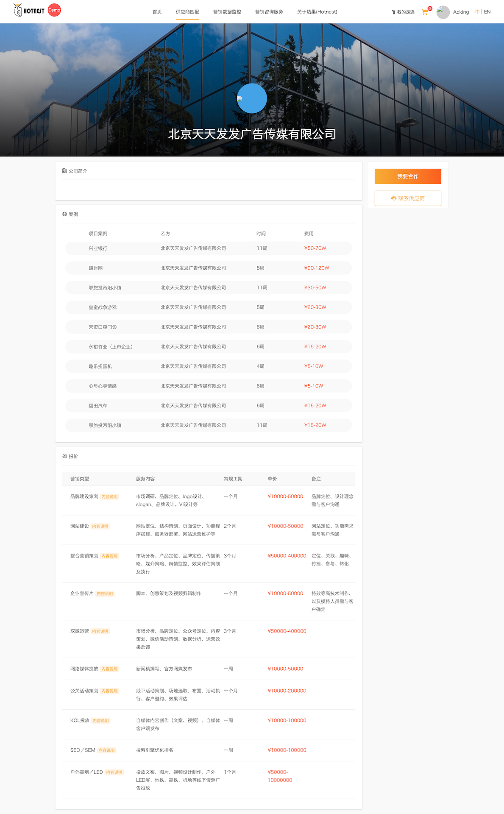Image resolution: width=504 pixels, height=814 pixels.
Task: Click the user avatar next to Acking
Action: [x=443, y=12]
